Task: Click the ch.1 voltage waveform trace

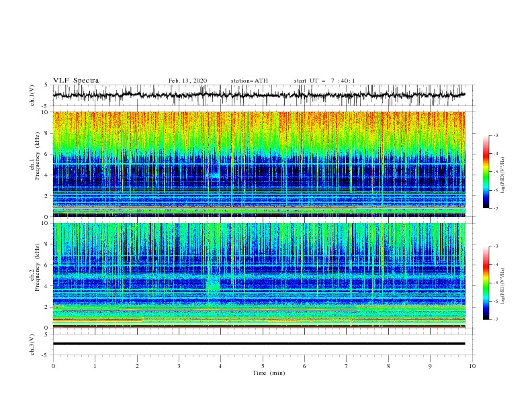Action: tap(259, 95)
